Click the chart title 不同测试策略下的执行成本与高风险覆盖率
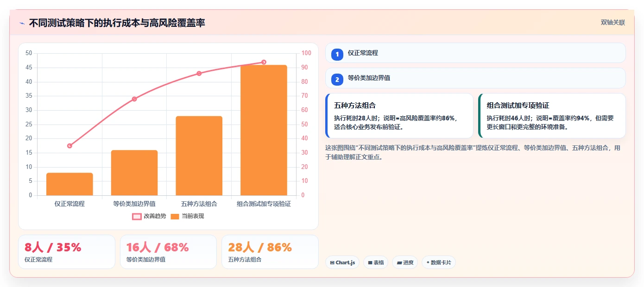The height and width of the screenshot is (287, 644). pos(117,23)
